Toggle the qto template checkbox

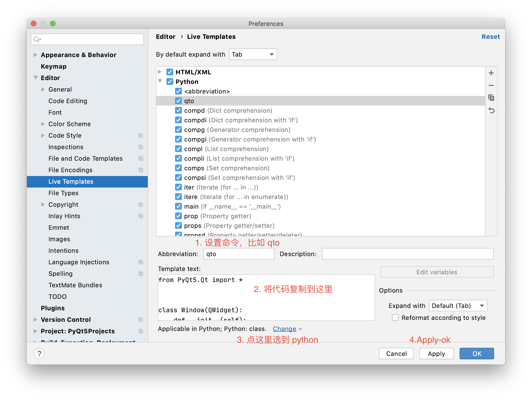click(x=178, y=101)
